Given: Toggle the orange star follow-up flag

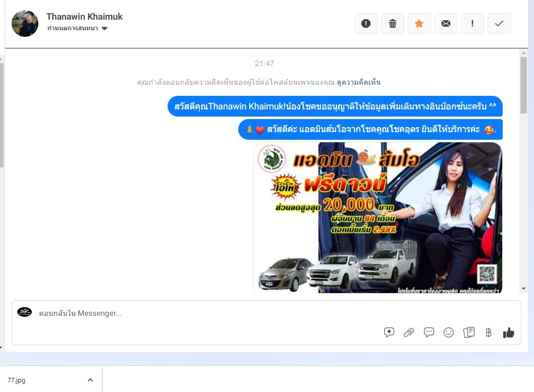Looking at the screenshot, I should pos(419,24).
